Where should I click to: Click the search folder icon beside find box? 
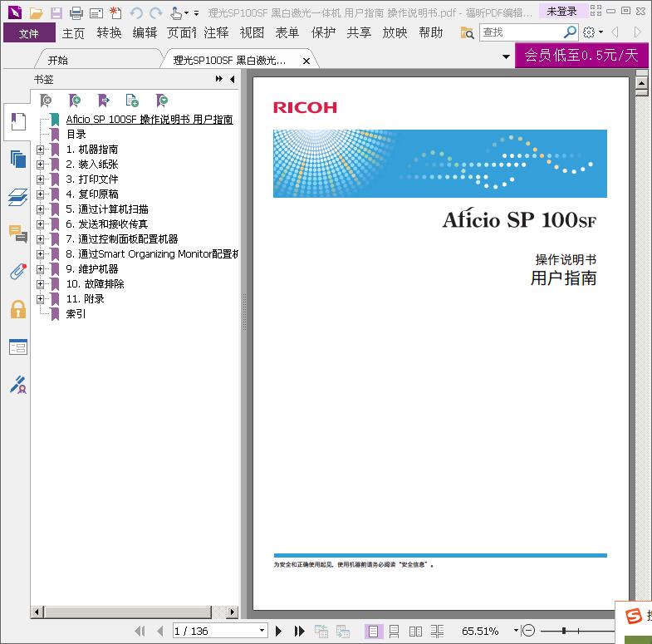pyautogui.click(x=467, y=32)
